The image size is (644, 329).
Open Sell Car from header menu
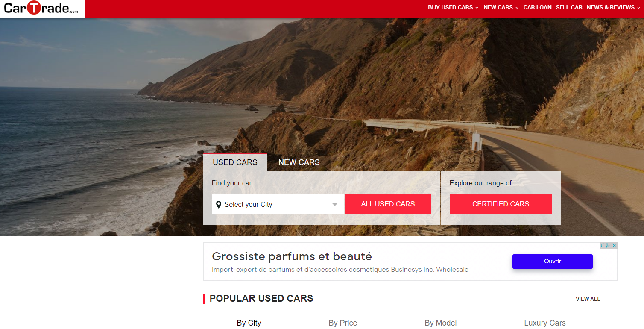569,7
